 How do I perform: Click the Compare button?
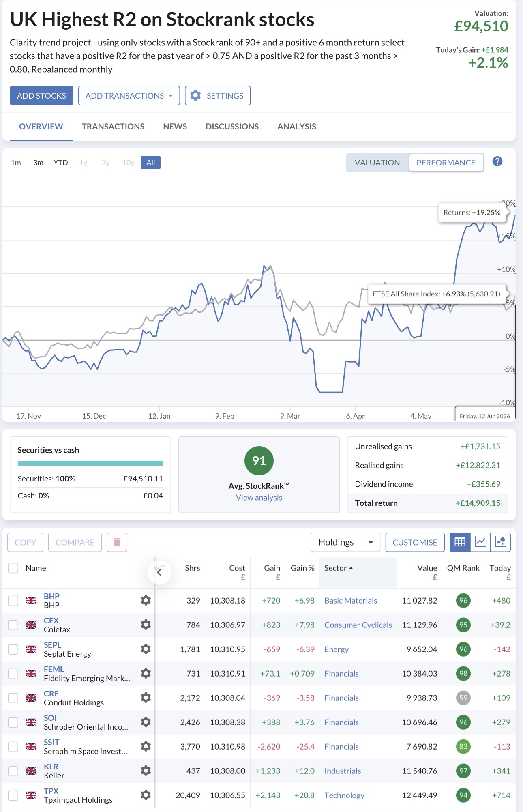pos(75,542)
